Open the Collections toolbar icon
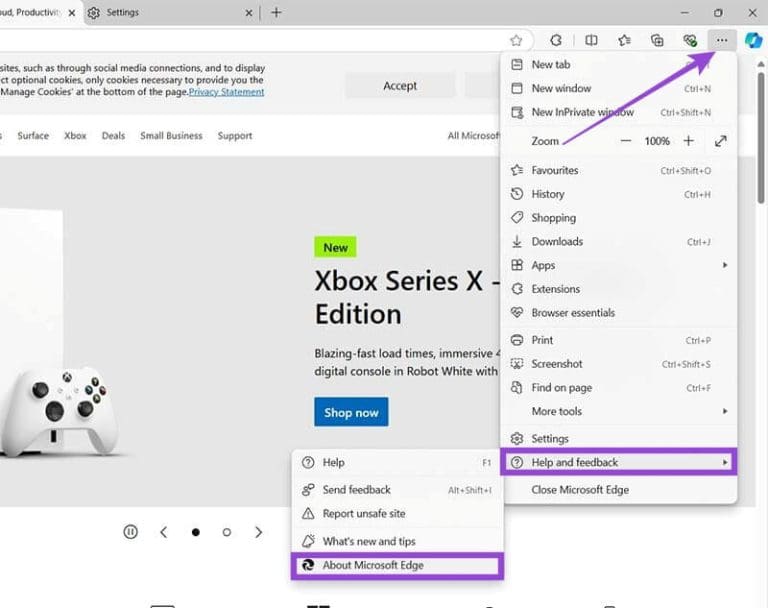Image resolution: width=768 pixels, height=608 pixels. pyautogui.click(x=657, y=40)
